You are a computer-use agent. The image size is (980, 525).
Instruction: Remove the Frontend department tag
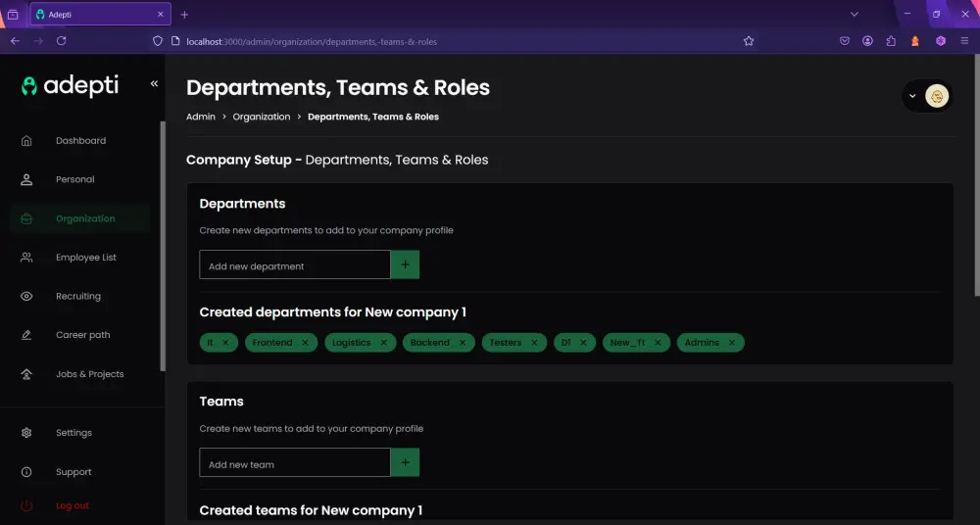coord(305,343)
